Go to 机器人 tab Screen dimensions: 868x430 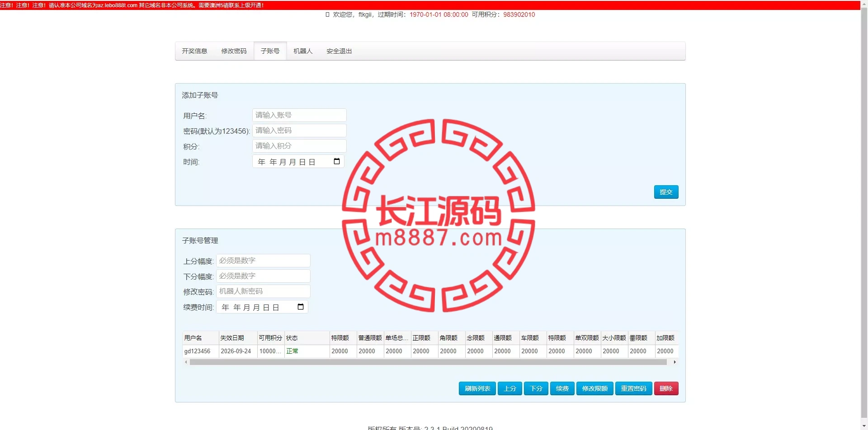[303, 51]
